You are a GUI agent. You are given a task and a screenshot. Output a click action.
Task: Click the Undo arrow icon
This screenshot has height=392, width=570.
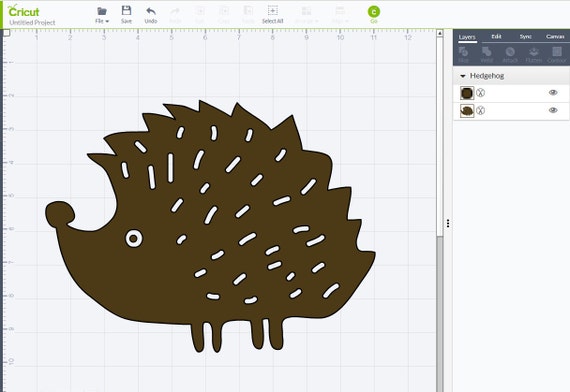point(150,11)
